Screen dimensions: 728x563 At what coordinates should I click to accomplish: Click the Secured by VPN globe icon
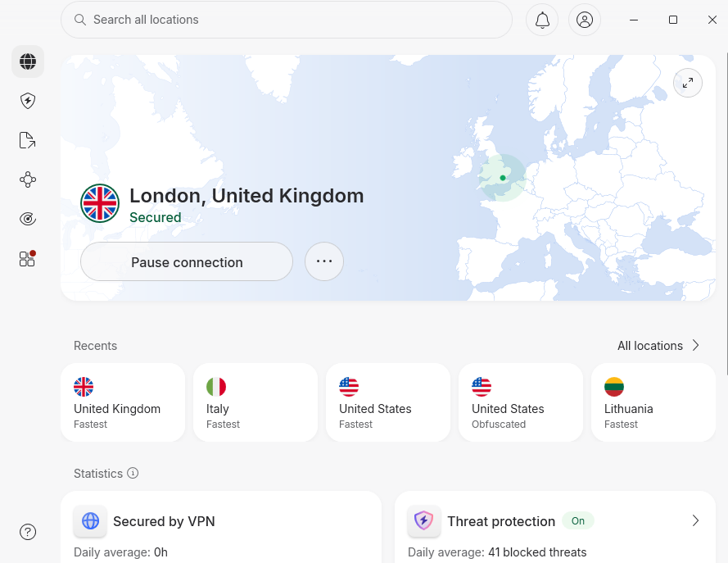pos(90,521)
